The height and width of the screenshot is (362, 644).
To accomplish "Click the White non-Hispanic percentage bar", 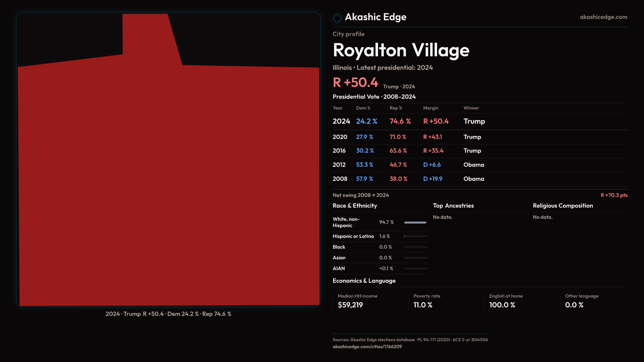I will pos(415,223).
